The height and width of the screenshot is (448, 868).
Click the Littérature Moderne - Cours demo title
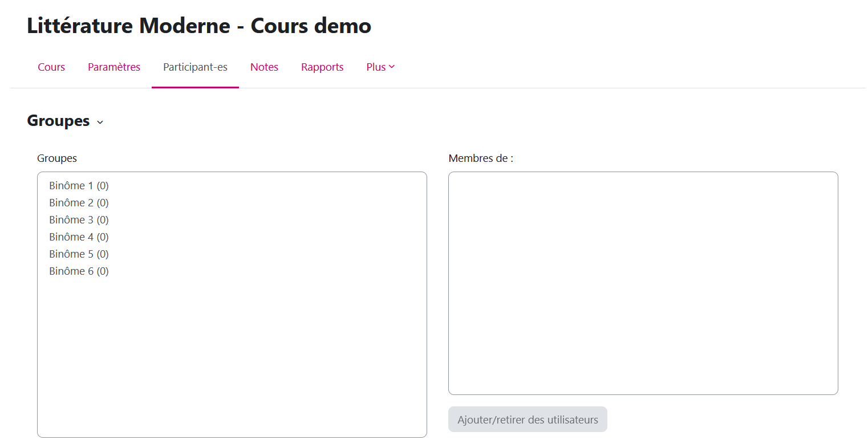point(199,26)
